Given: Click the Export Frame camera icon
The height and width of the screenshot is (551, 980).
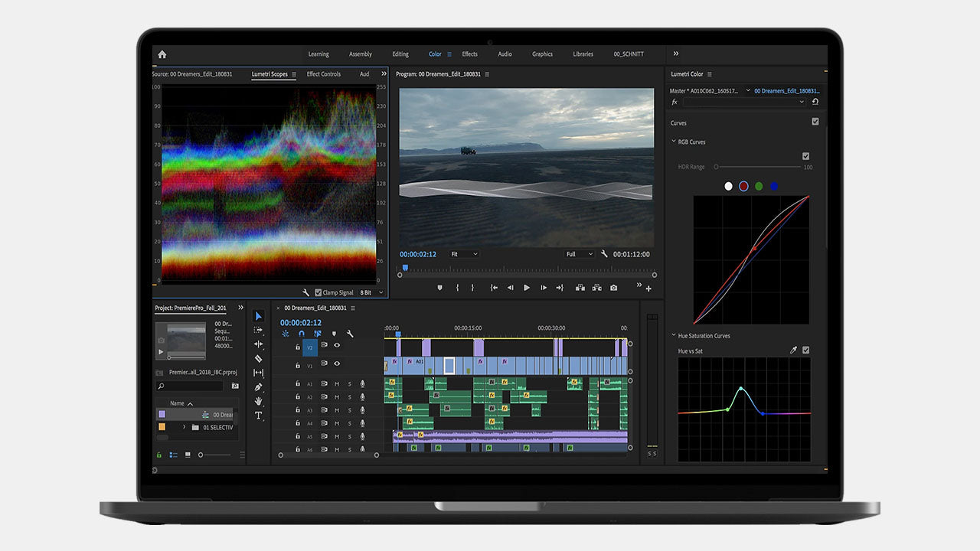Looking at the screenshot, I should [613, 288].
